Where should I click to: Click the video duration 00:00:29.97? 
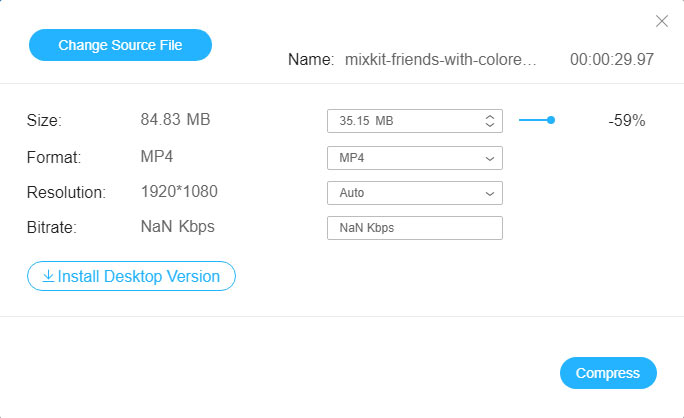pos(611,59)
